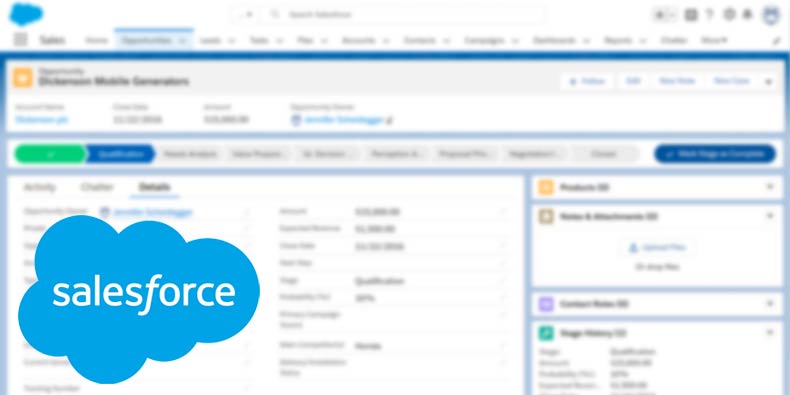Image resolution: width=790 pixels, height=395 pixels.
Task: Click the change owner icon beside Jennifer
Action: pos(389,120)
